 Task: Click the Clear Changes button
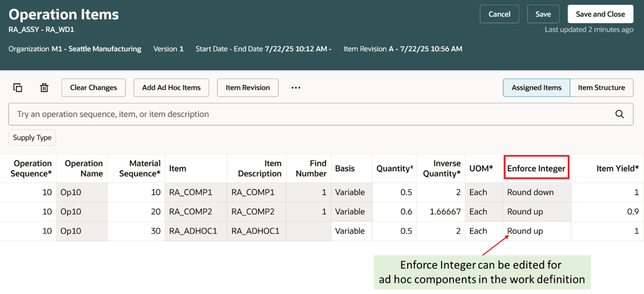93,87
